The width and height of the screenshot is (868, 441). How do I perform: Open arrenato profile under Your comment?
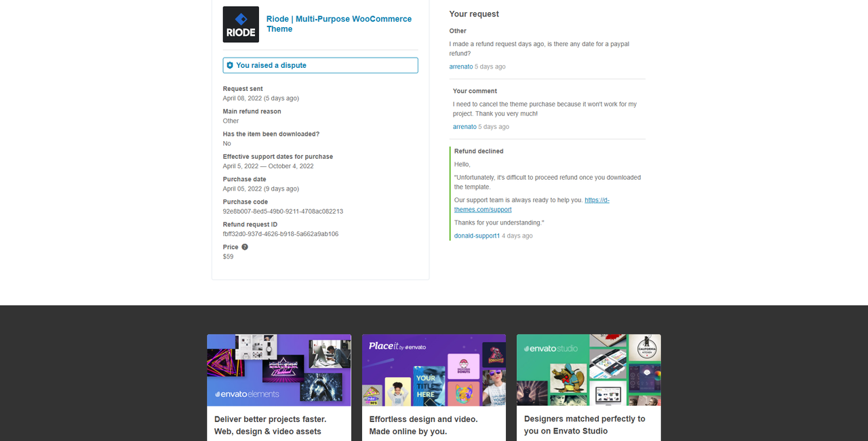click(465, 127)
